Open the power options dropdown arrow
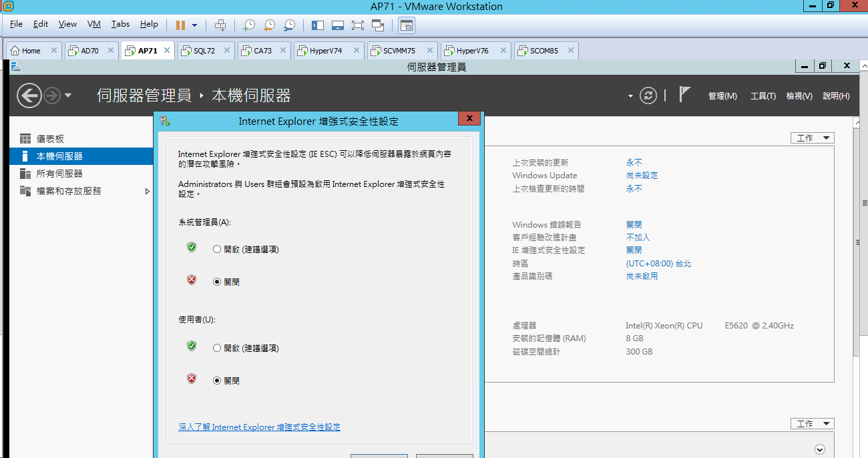This screenshot has width=868, height=458. point(195,25)
